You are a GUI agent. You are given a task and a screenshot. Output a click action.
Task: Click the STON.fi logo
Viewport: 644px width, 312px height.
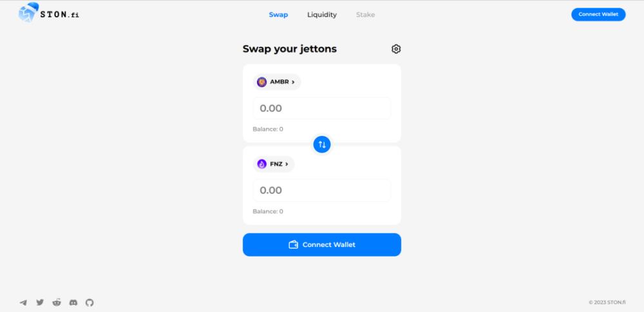click(x=48, y=13)
